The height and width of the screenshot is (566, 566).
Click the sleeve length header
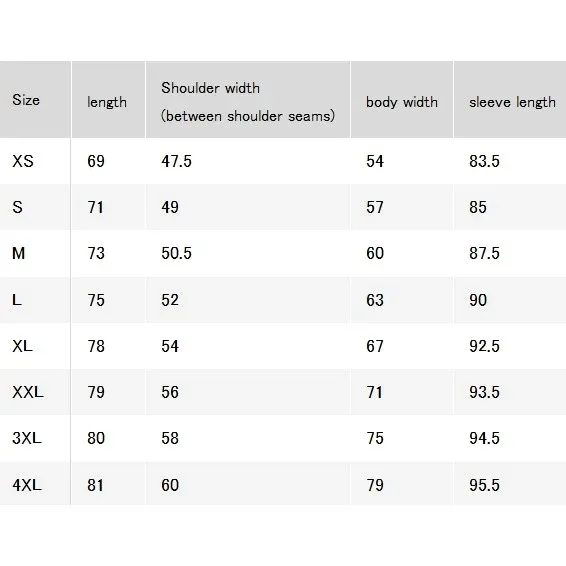pos(512,102)
